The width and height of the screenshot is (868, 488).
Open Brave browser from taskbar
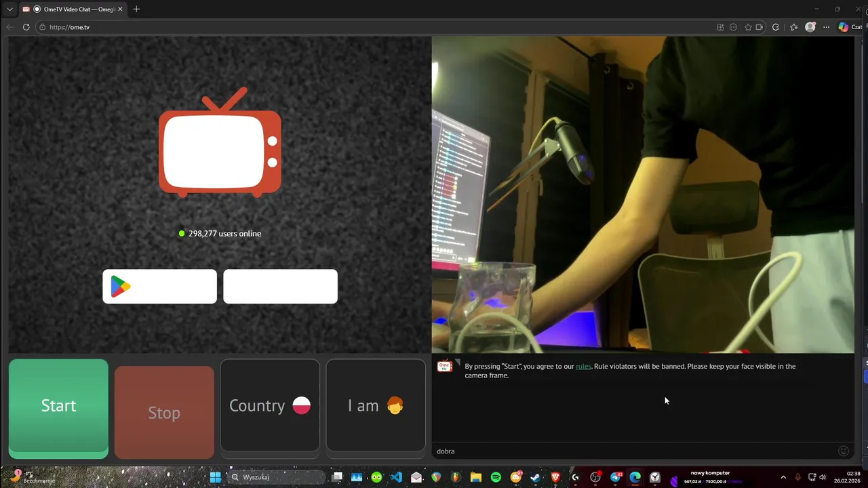point(555,477)
